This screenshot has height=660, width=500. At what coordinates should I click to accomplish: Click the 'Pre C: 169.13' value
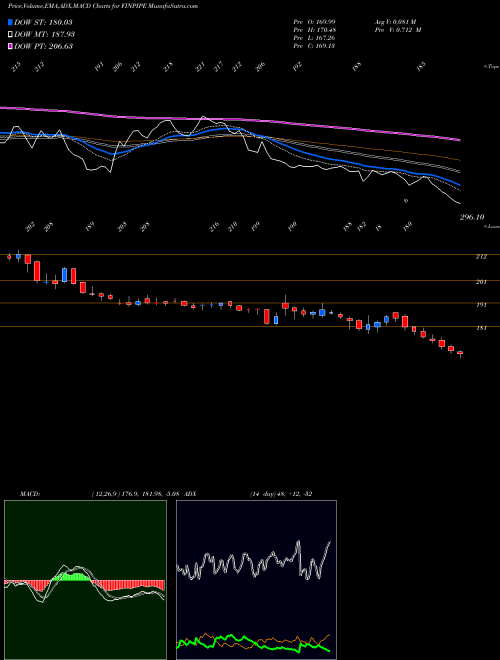pos(314,46)
